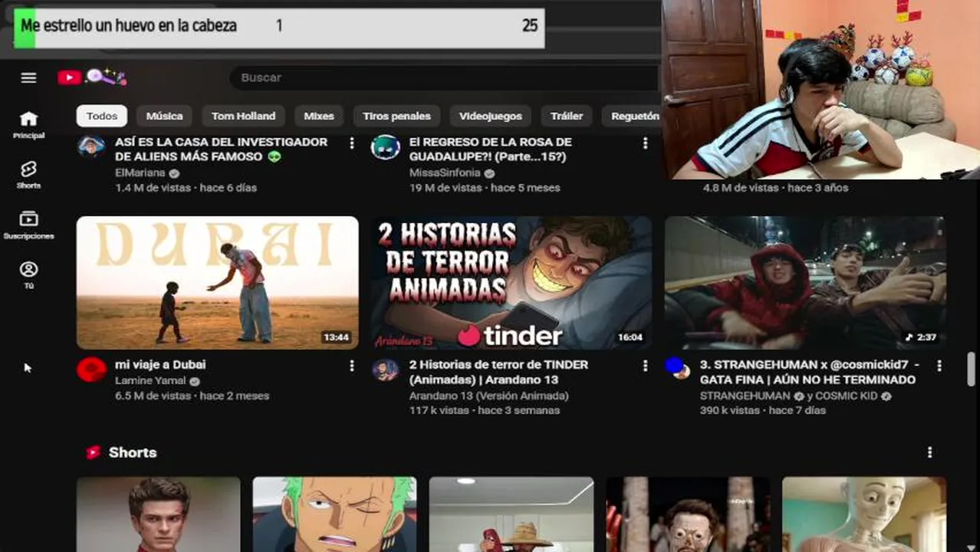Open the Shorts sidebar icon

point(28,169)
